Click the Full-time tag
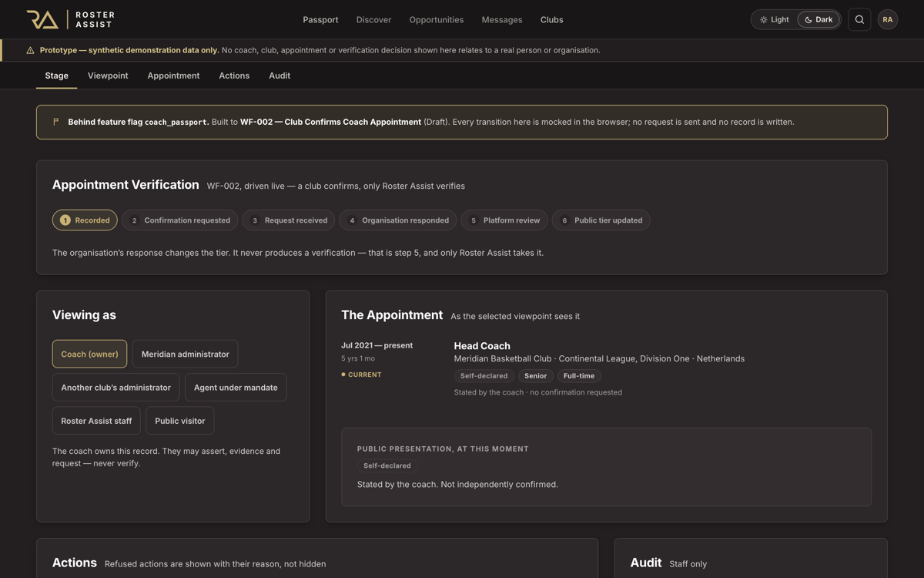 pos(579,376)
